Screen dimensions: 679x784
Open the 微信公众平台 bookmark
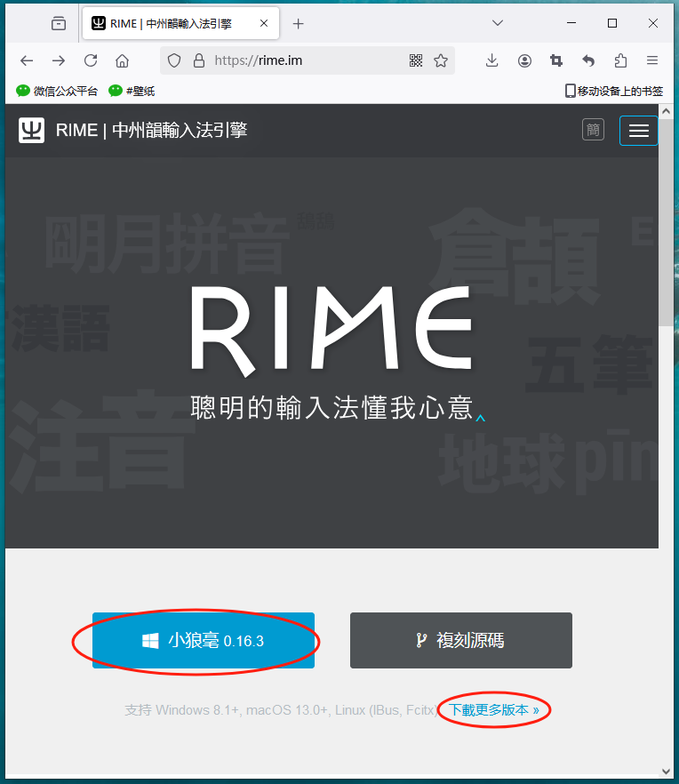pyautogui.click(x=57, y=91)
